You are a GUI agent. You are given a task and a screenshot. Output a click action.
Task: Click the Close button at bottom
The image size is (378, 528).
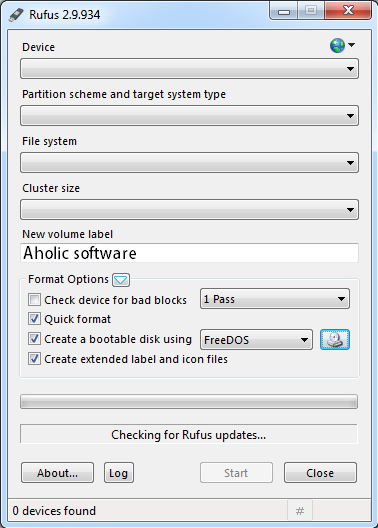[x=320, y=472]
